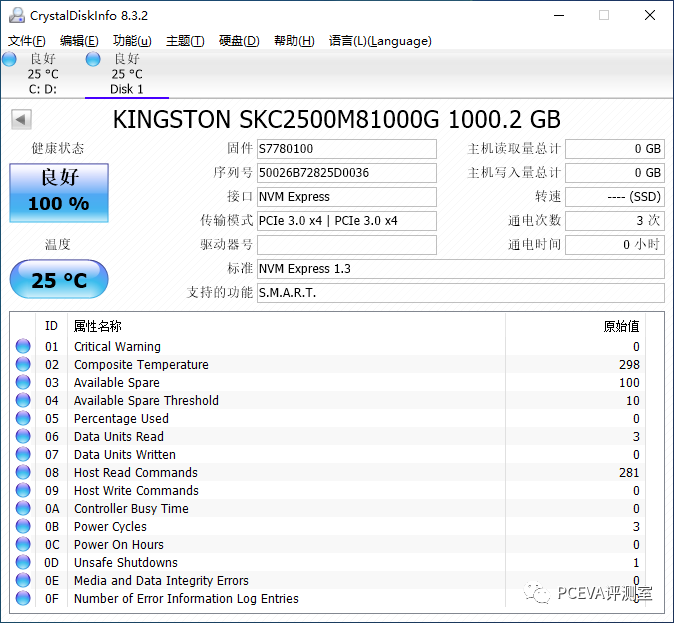Select the Critical Warning attribute name
Screen dimensions: 674x623
click(117, 347)
